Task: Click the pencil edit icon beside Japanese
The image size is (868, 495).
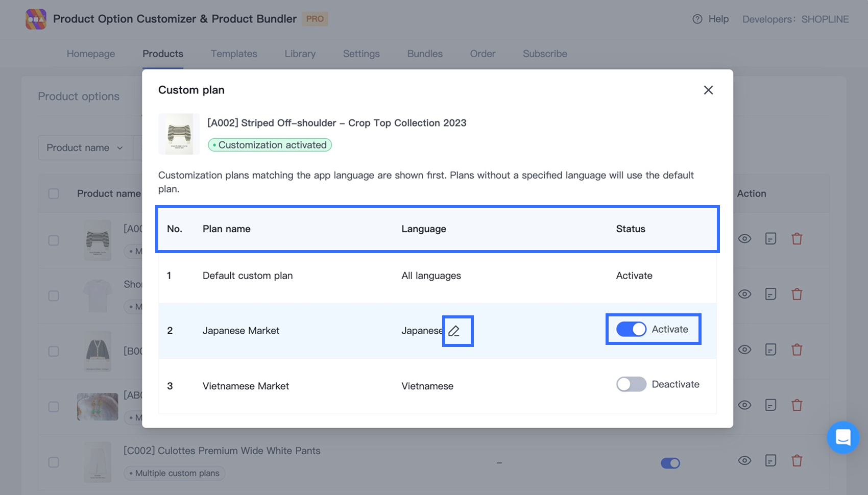Action: [454, 331]
